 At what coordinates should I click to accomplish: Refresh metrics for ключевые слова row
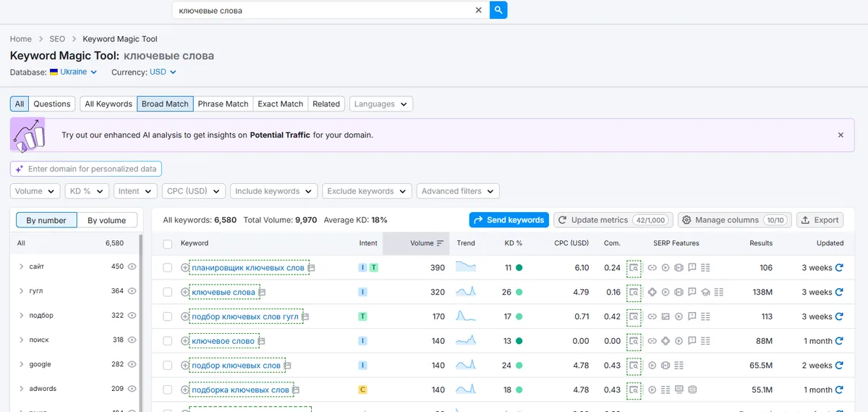pos(839,293)
